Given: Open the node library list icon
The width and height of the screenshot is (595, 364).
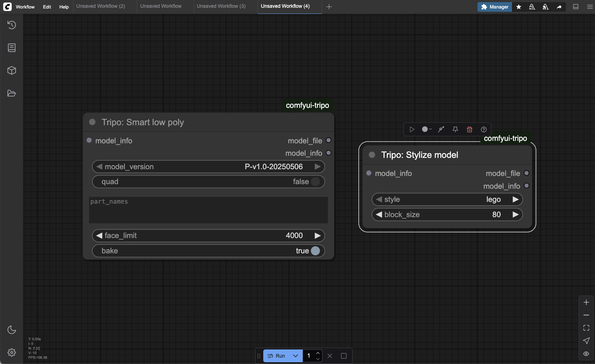Looking at the screenshot, I should pos(12,48).
